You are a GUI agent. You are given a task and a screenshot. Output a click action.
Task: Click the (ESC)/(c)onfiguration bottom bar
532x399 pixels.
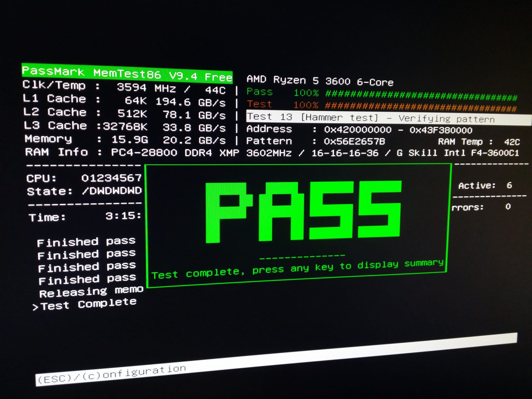[x=276, y=359]
